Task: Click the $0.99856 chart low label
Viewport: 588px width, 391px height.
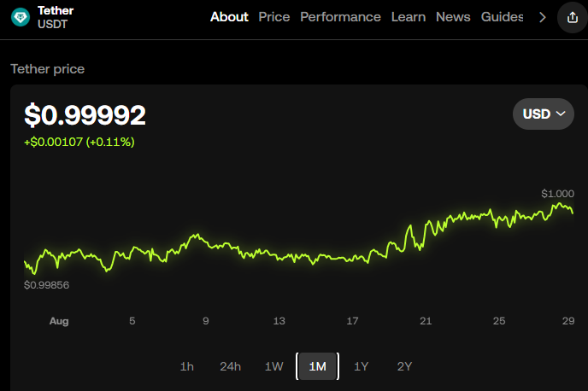Action: 46,285
